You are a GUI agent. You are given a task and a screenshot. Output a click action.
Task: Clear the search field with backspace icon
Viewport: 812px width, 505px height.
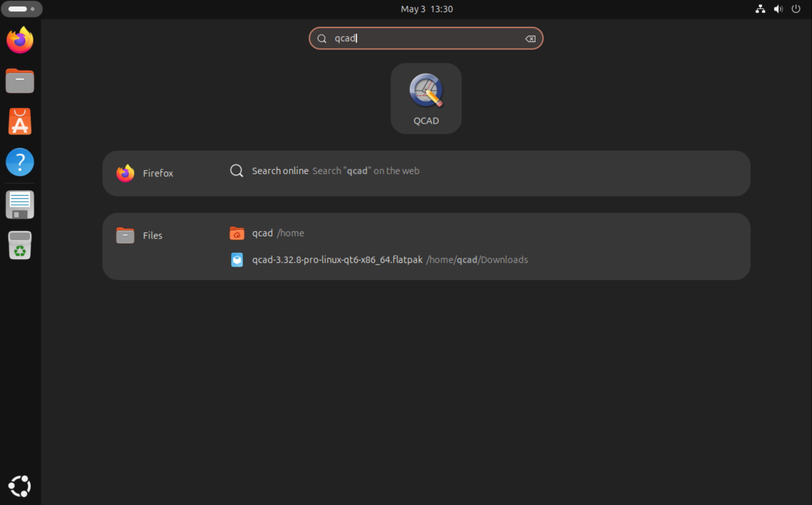[x=530, y=39]
